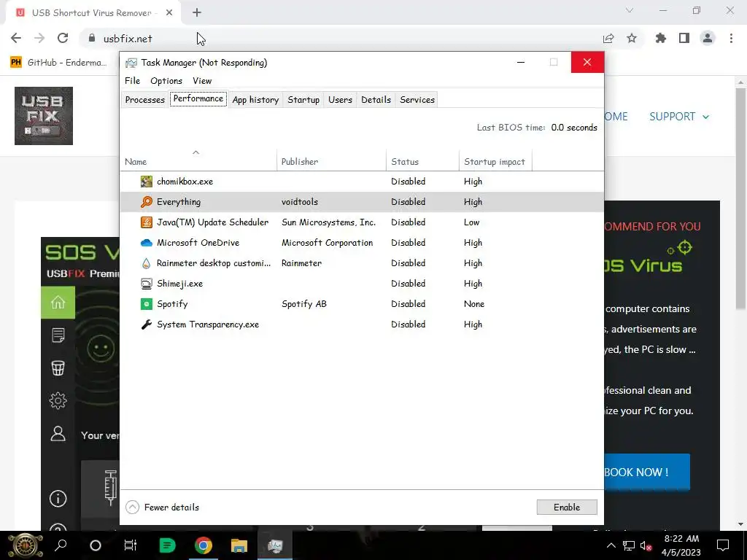Open File Explorer from taskbar
Screen dimensions: 747x560
[239, 545]
